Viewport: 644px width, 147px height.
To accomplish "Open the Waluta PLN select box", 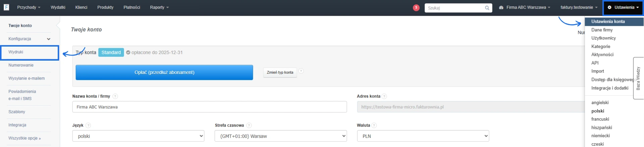I will pyautogui.click(x=423, y=136).
